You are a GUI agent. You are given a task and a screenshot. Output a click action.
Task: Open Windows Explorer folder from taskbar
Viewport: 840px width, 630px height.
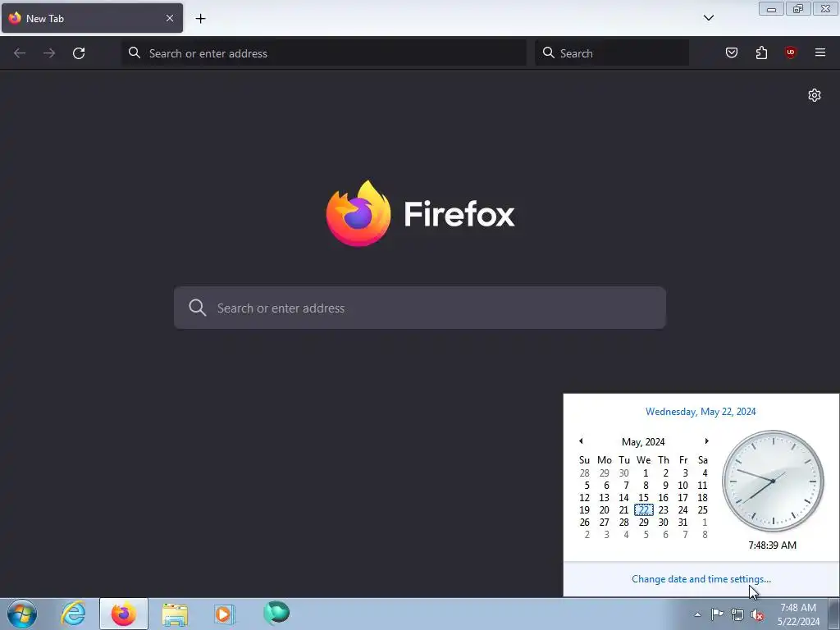175,614
